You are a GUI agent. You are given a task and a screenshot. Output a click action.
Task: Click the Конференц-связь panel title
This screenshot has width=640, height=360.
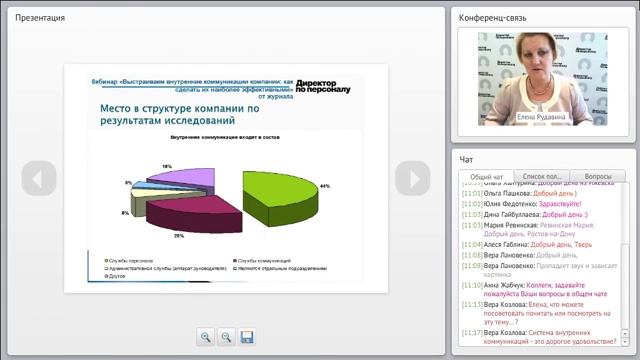[x=492, y=18]
